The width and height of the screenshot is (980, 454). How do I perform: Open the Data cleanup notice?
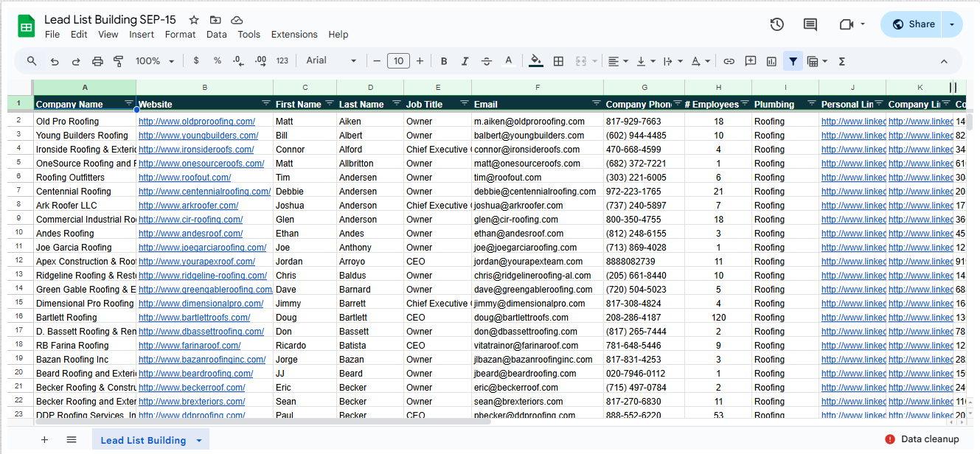[x=922, y=439]
